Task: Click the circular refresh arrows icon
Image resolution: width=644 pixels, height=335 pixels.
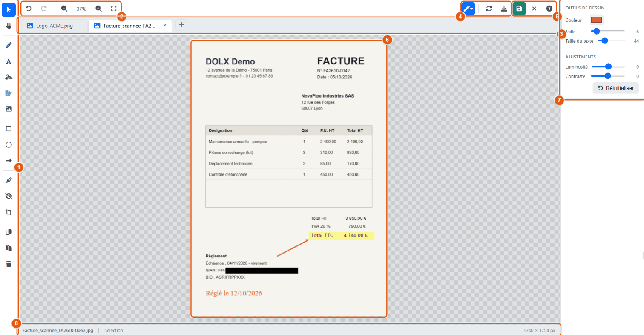Action: click(x=489, y=9)
